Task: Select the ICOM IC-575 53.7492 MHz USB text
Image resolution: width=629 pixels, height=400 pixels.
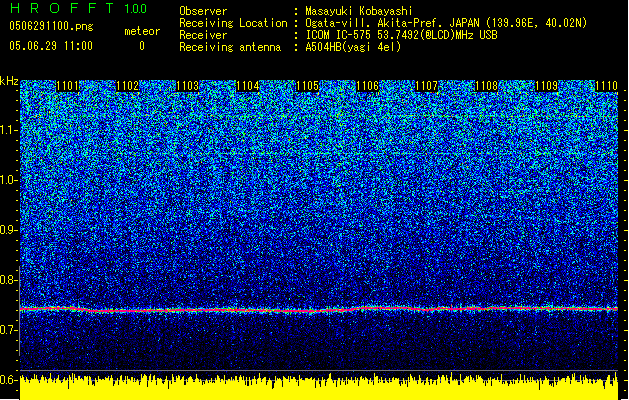Action: tap(401, 35)
